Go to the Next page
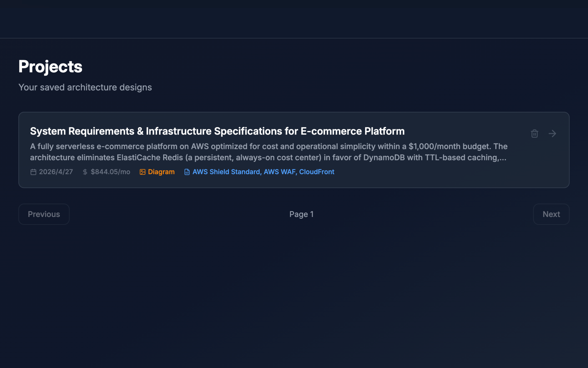This screenshot has width=588, height=368. click(x=551, y=214)
